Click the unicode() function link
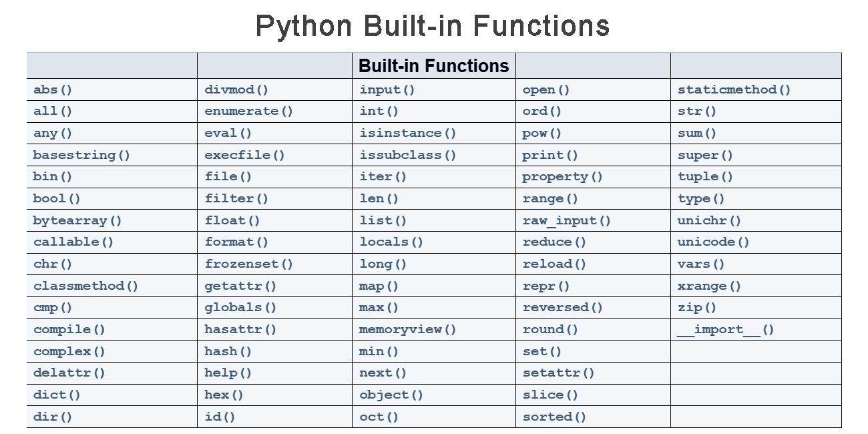The image size is (868, 434). (714, 242)
